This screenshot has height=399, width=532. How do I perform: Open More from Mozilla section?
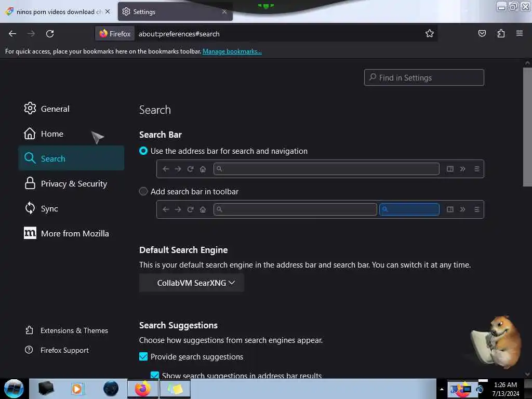tap(71, 233)
